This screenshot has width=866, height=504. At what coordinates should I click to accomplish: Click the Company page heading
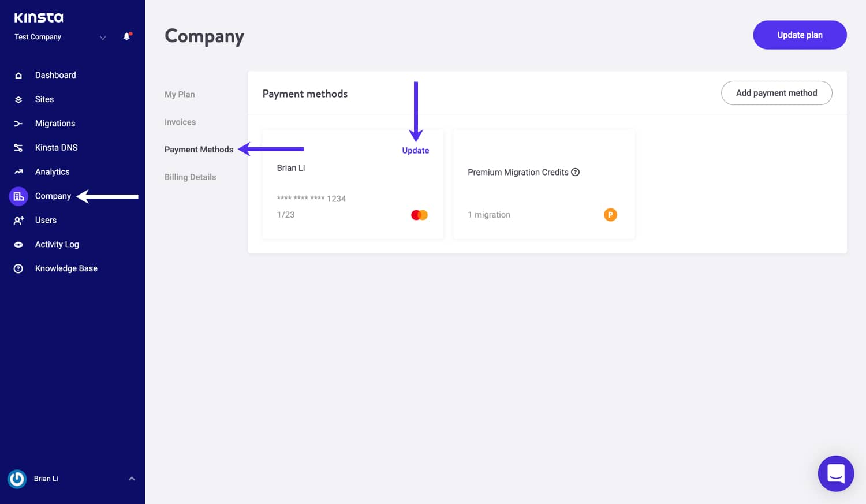click(x=204, y=37)
